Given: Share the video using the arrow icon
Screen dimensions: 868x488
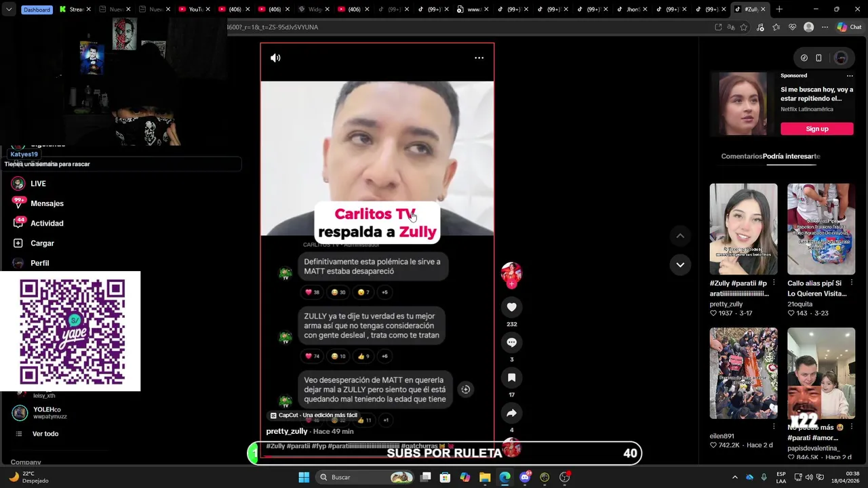Looking at the screenshot, I should 511,413.
